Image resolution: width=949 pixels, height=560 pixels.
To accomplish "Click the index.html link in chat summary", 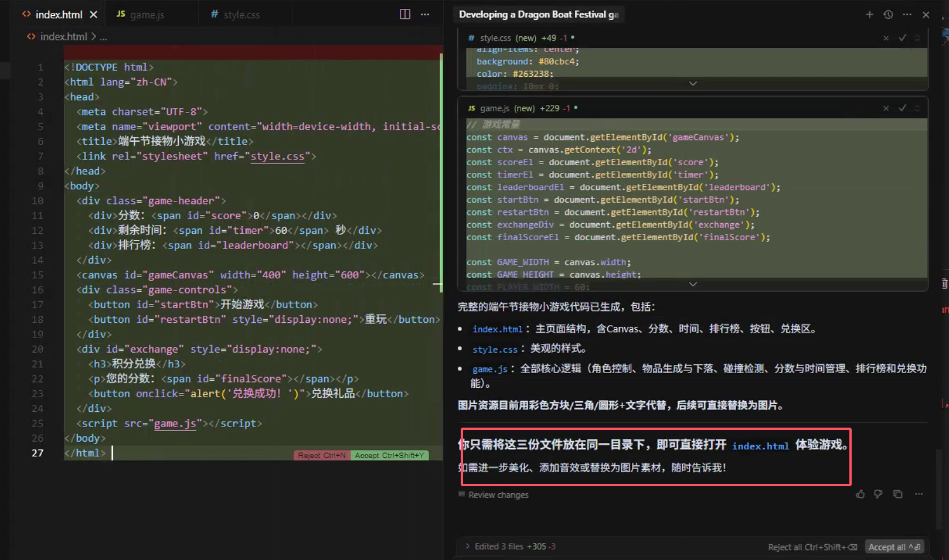I will pos(497,329).
